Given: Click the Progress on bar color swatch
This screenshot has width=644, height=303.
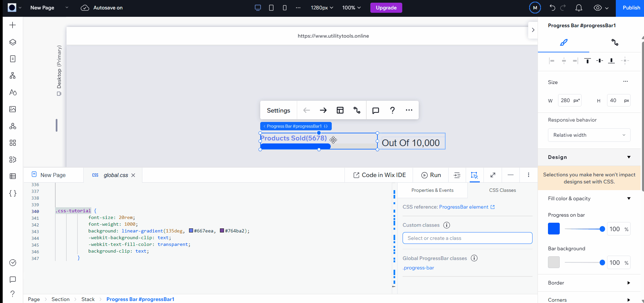Looking at the screenshot, I should click(554, 229).
